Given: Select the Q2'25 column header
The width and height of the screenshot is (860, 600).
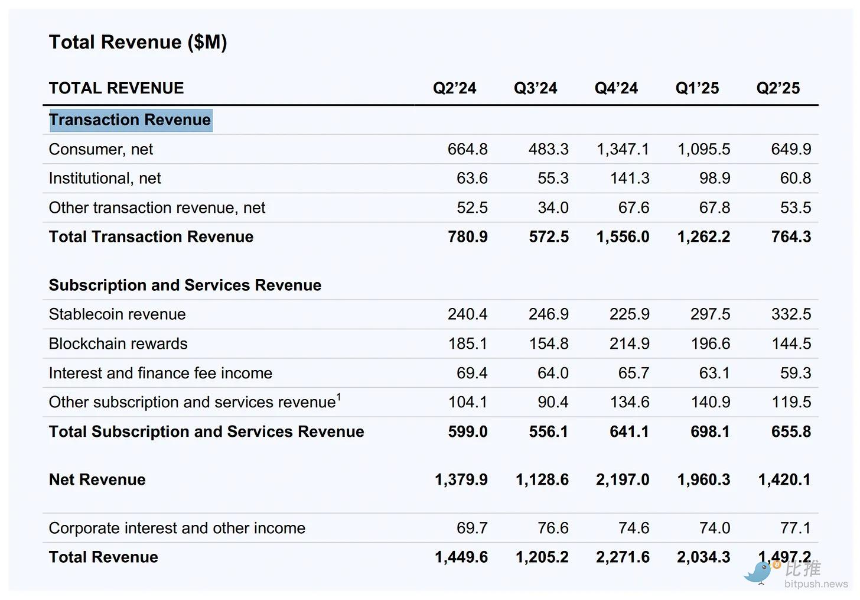Looking at the screenshot, I should click(778, 88).
